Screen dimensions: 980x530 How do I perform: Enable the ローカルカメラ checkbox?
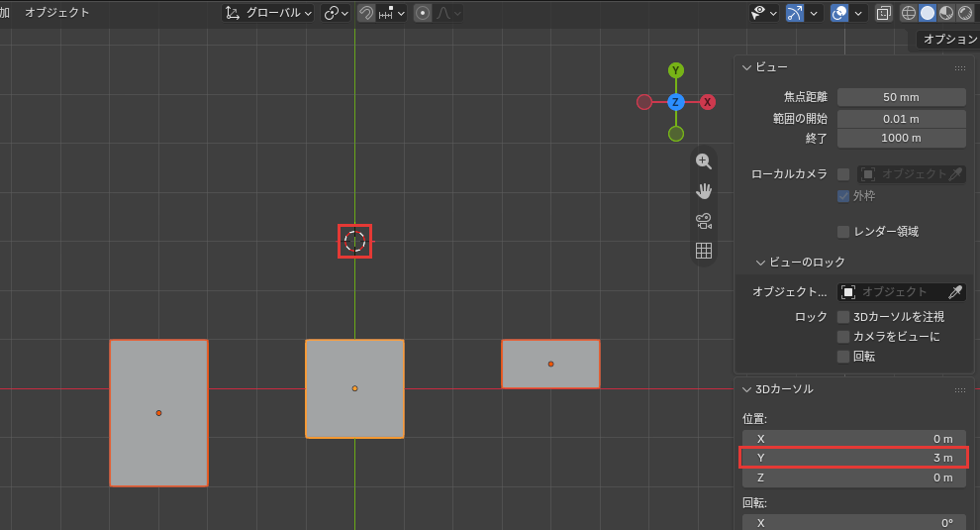pyautogui.click(x=843, y=174)
